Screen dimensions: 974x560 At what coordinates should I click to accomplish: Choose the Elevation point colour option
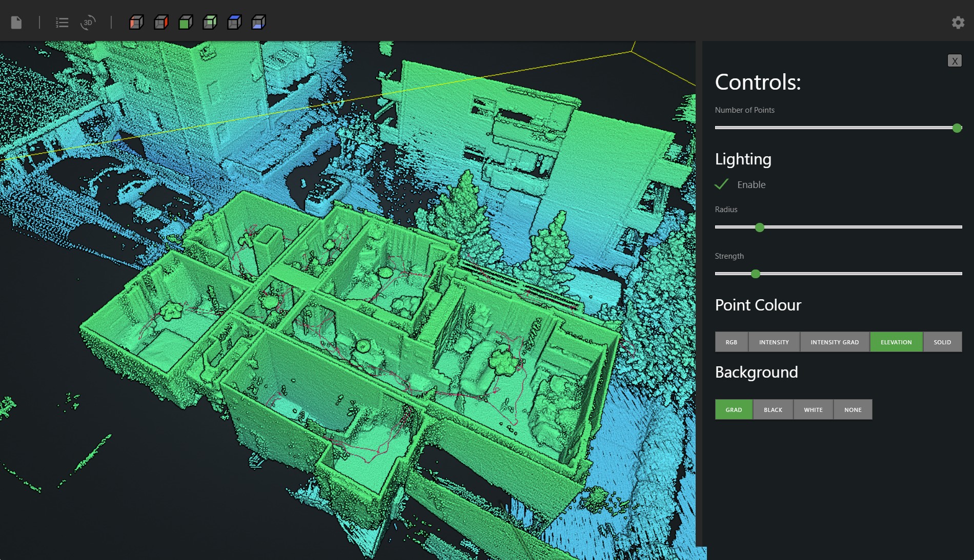click(896, 342)
